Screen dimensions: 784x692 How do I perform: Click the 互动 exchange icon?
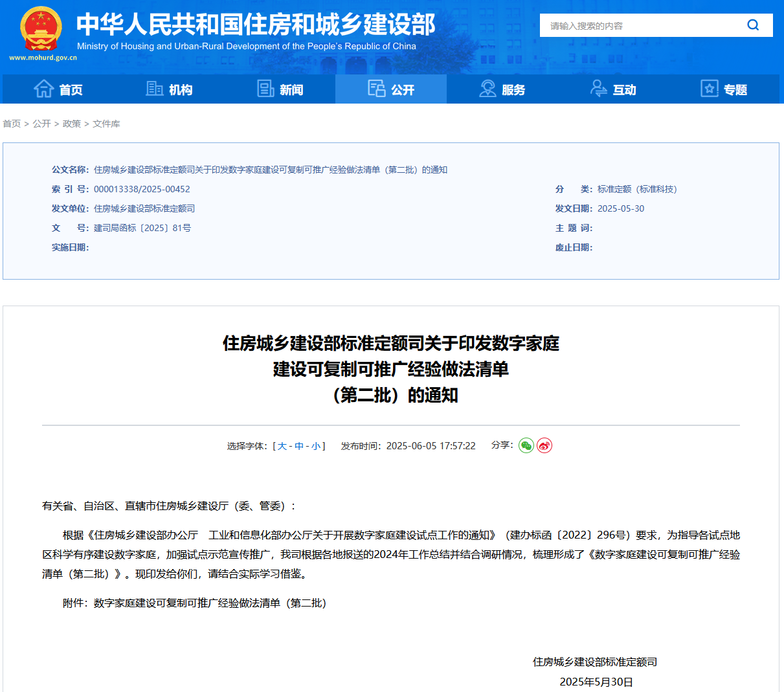[599, 89]
